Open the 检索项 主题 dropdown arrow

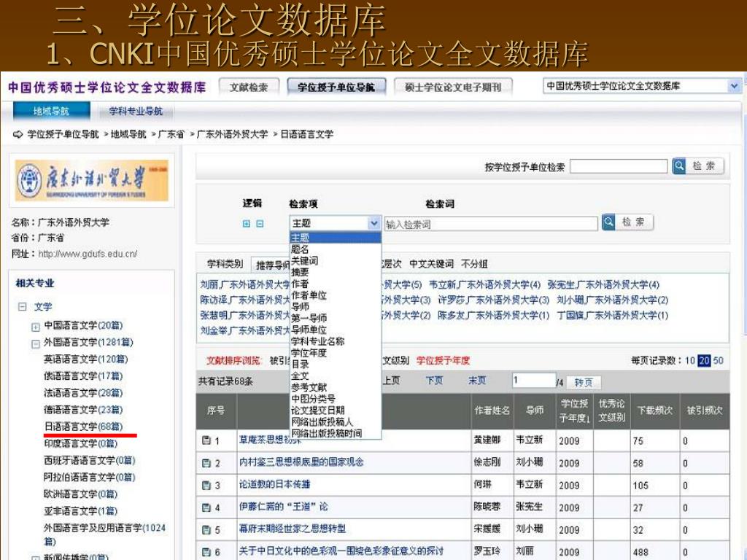[374, 223]
